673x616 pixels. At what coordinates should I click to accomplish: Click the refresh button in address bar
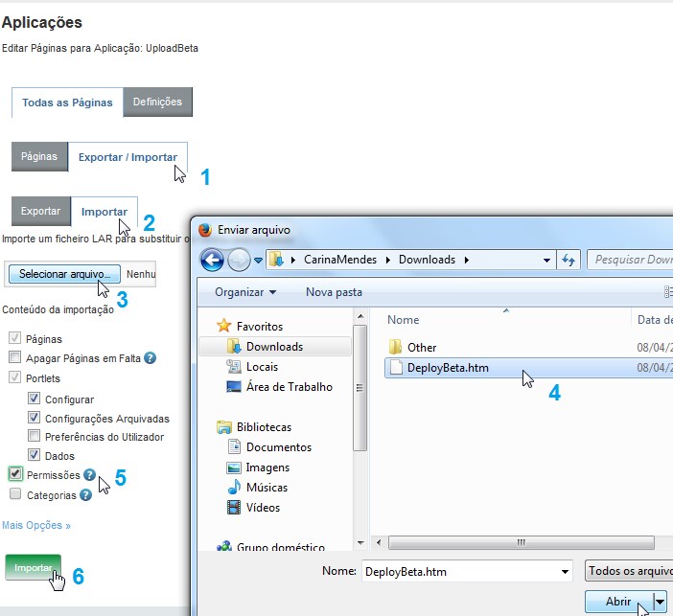(569, 260)
